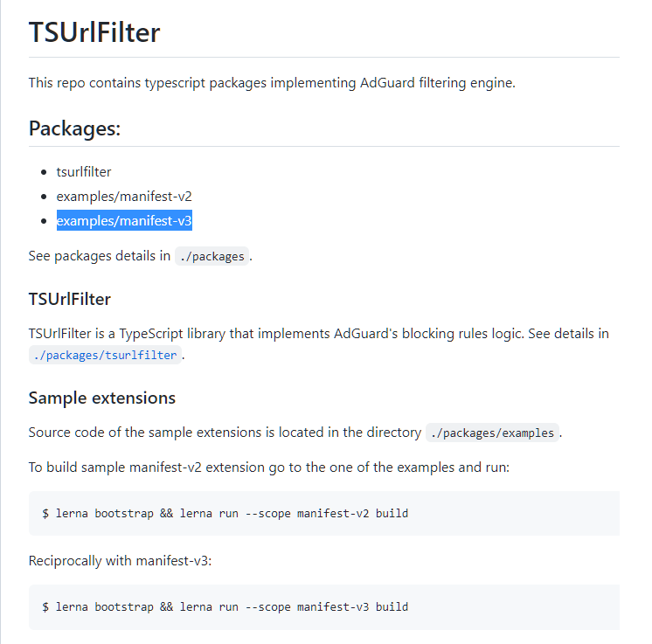Click the smaller TSUrlFilter subsection heading
This screenshot has height=644, width=652.
(x=70, y=300)
